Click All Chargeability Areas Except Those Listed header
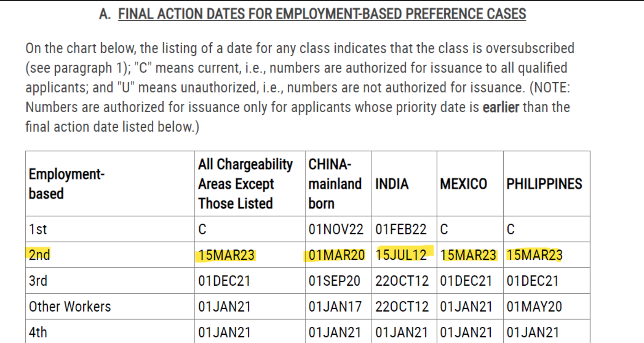This screenshot has height=343, width=644. click(245, 184)
